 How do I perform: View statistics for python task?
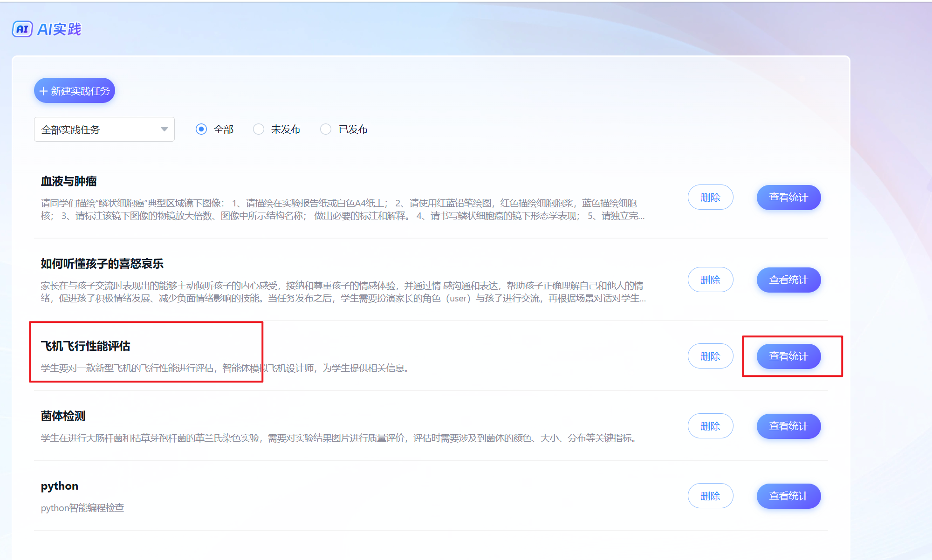(x=788, y=496)
